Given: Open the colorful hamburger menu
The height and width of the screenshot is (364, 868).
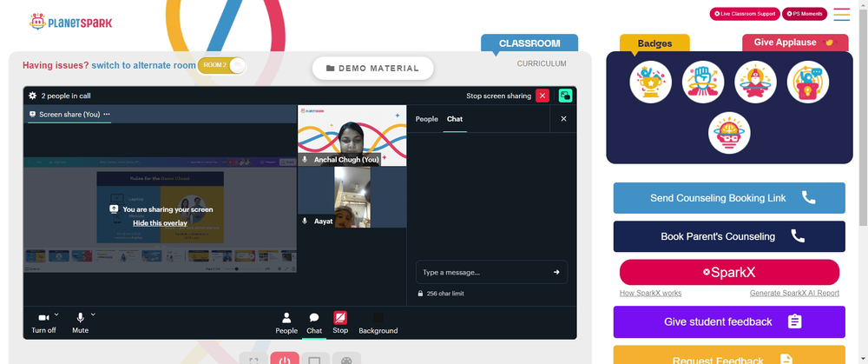Looking at the screenshot, I should [x=841, y=14].
